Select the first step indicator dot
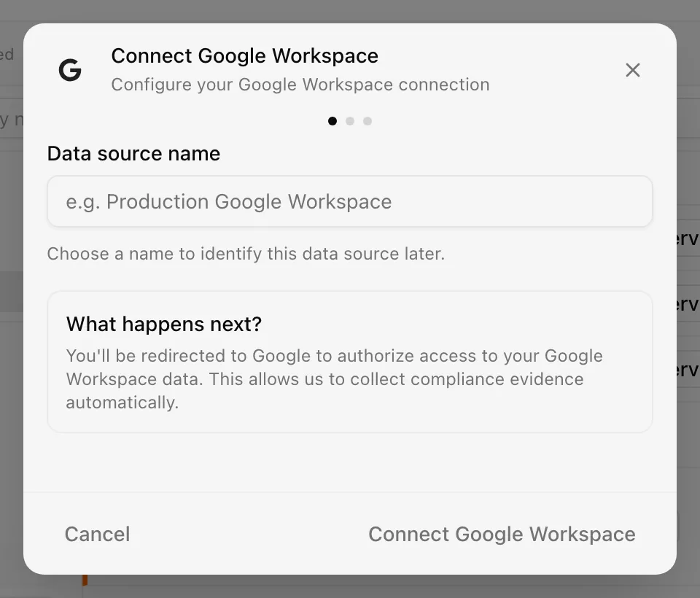Image resolution: width=700 pixels, height=598 pixels. click(x=332, y=121)
